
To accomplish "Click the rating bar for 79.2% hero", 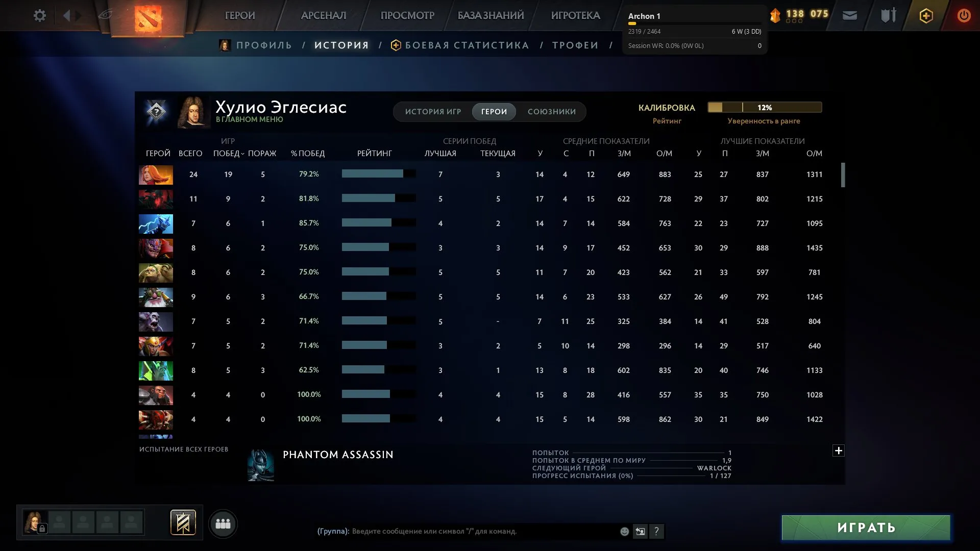I will point(379,174).
